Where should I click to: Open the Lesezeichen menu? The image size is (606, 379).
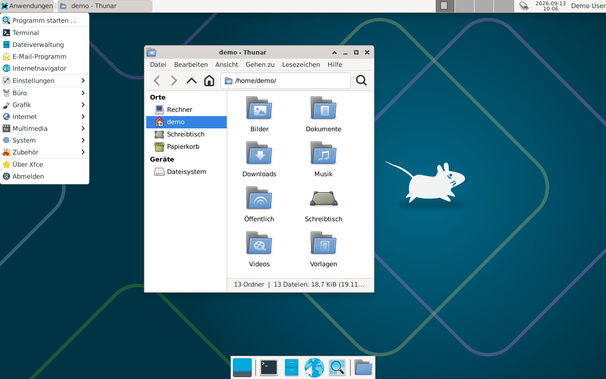pos(301,65)
